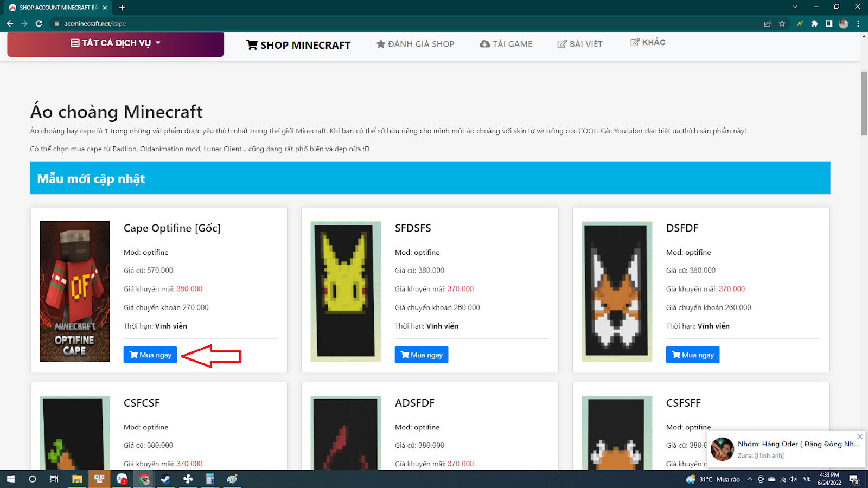Close the Zalo notification popup

point(860,436)
